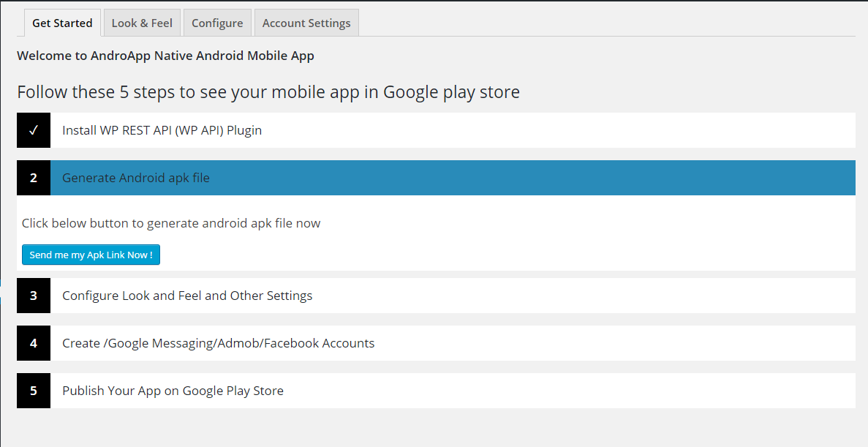Click the Follow these 5 steps heading
The image size is (868, 447).
268,92
